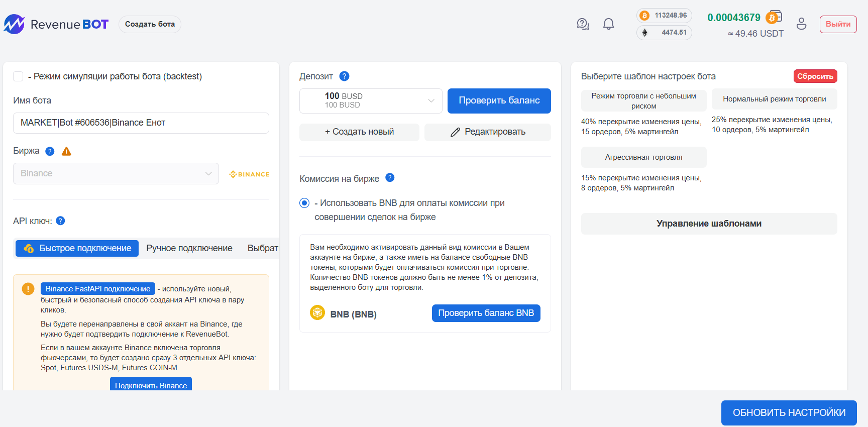Open notifications bell icon
Image resolution: width=868 pixels, height=427 pixels.
[x=608, y=24]
